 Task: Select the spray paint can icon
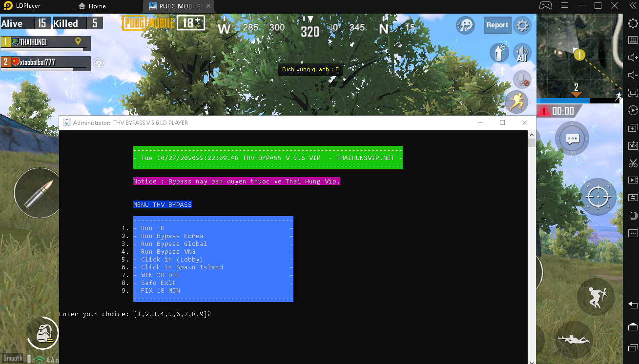tap(499, 52)
